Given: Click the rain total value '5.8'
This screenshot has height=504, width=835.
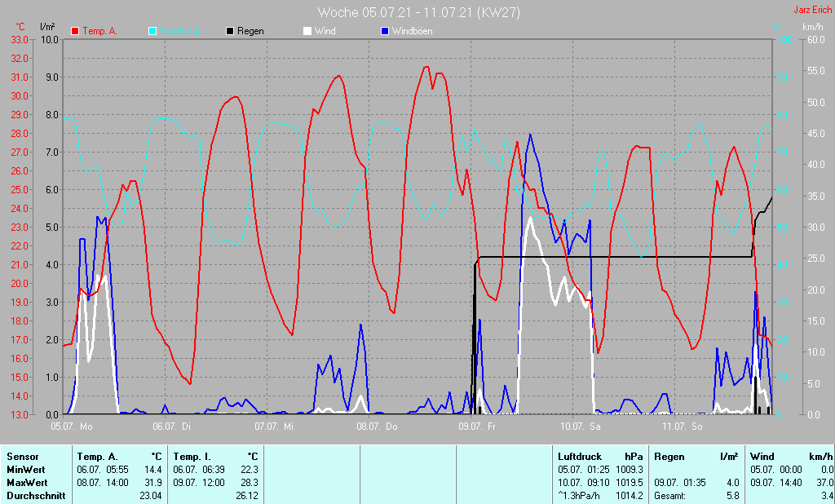Looking at the screenshot, I should [x=733, y=496].
